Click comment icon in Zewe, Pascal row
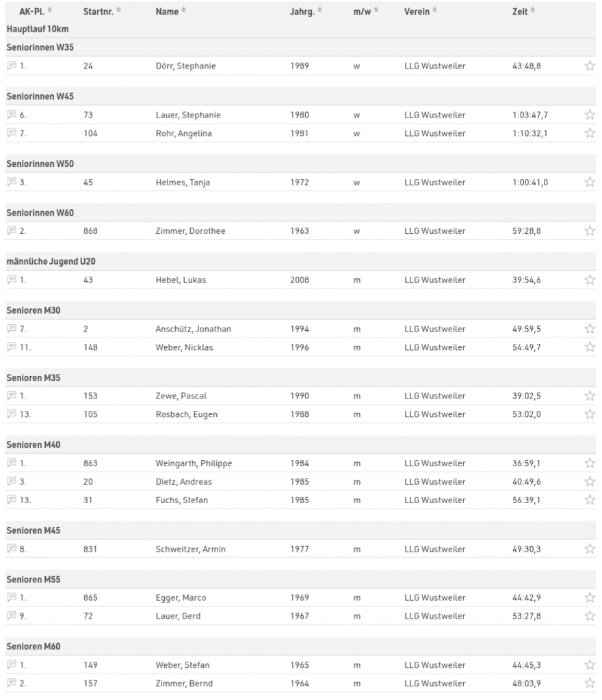This screenshot has height=700, width=602. 12,396
